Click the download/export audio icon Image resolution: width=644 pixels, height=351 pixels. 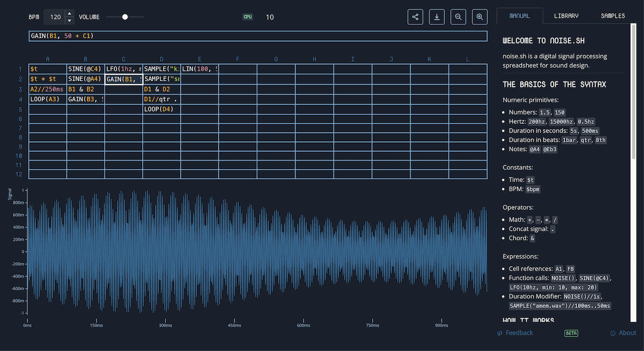(x=436, y=17)
